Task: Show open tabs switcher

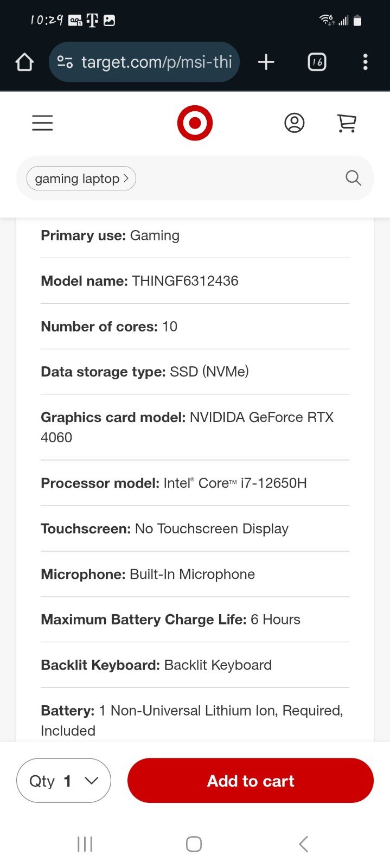Action: click(x=317, y=62)
